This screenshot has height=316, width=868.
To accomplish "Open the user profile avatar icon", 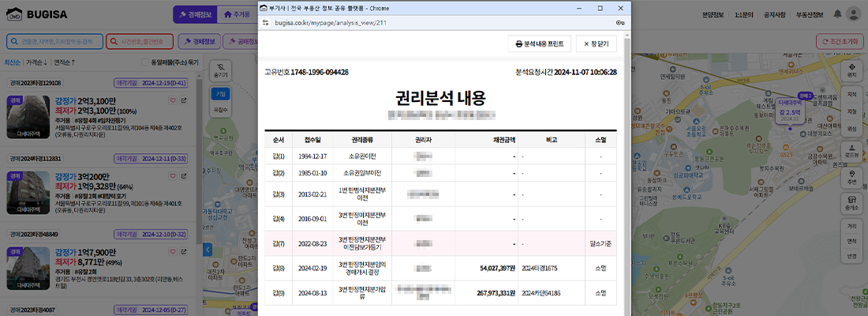I will tap(853, 14).
